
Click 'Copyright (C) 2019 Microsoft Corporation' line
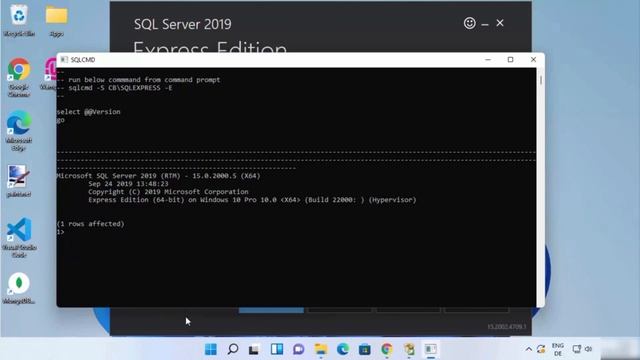pos(168,192)
